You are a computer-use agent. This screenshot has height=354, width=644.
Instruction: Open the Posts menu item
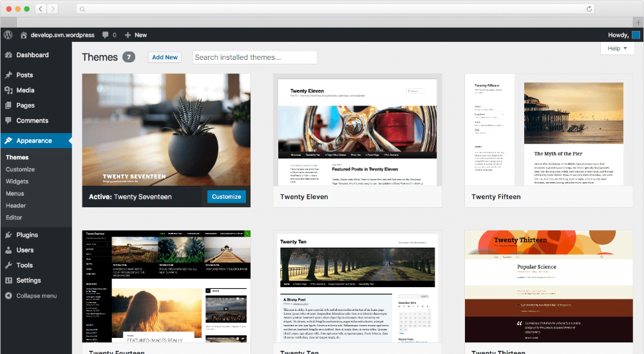click(x=36, y=75)
